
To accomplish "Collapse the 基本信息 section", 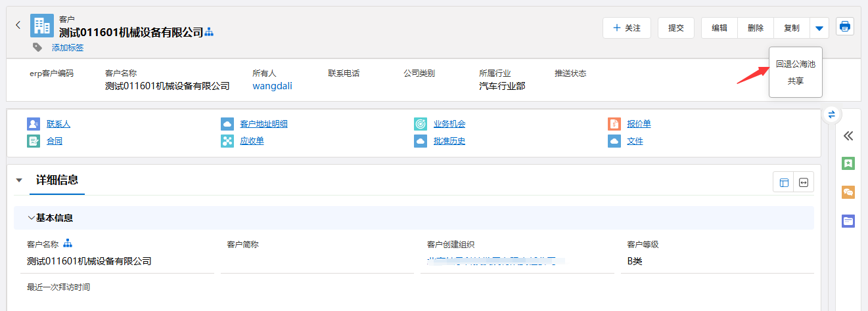I will pyautogui.click(x=32, y=218).
